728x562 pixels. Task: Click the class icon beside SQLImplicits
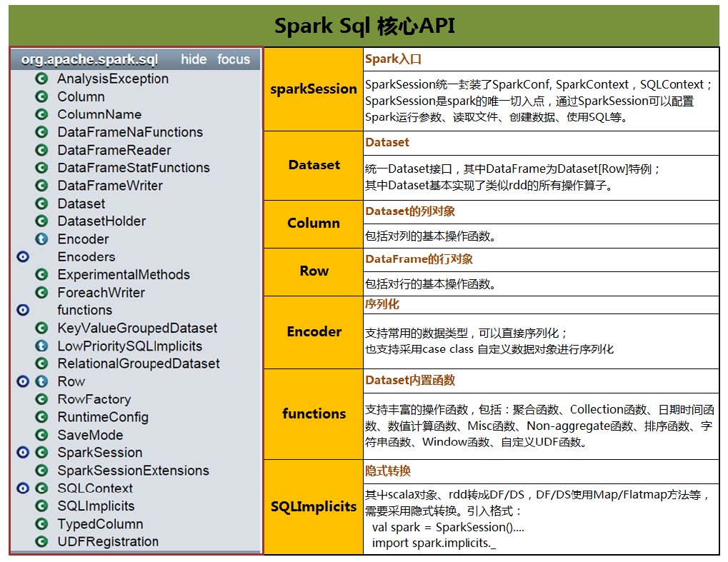click(41, 506)
